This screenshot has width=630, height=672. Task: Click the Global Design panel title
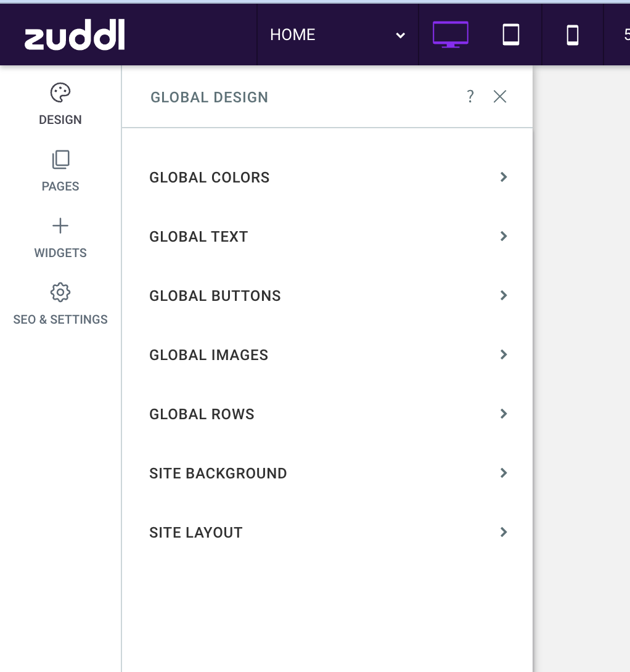click(x=209, y=97)
